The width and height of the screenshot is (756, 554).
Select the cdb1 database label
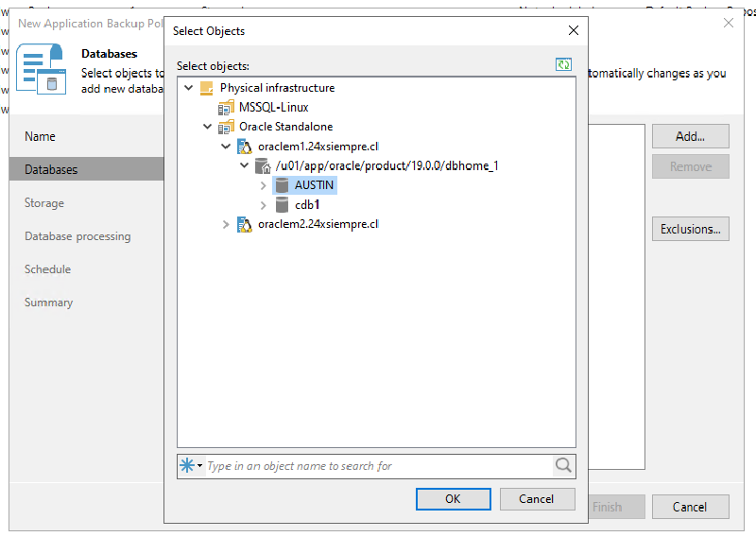pyautogui.click(x=307, y=205)
